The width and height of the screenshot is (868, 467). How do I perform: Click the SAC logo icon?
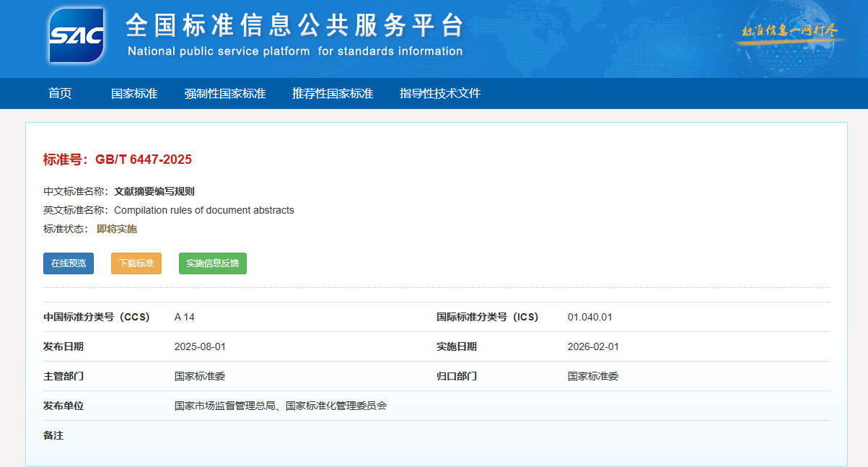point(76,35)
